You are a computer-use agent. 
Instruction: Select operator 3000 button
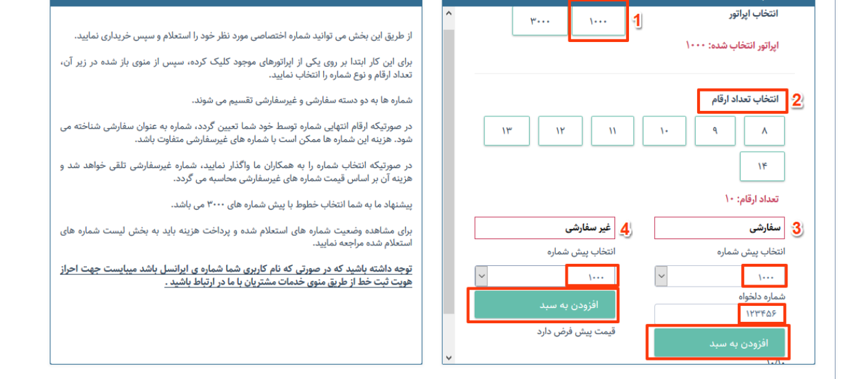pos(539,21)
